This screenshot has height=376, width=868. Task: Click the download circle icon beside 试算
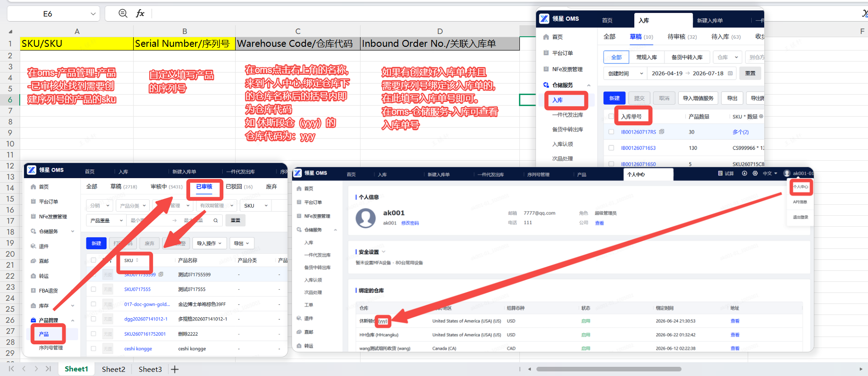pos(744,173)
